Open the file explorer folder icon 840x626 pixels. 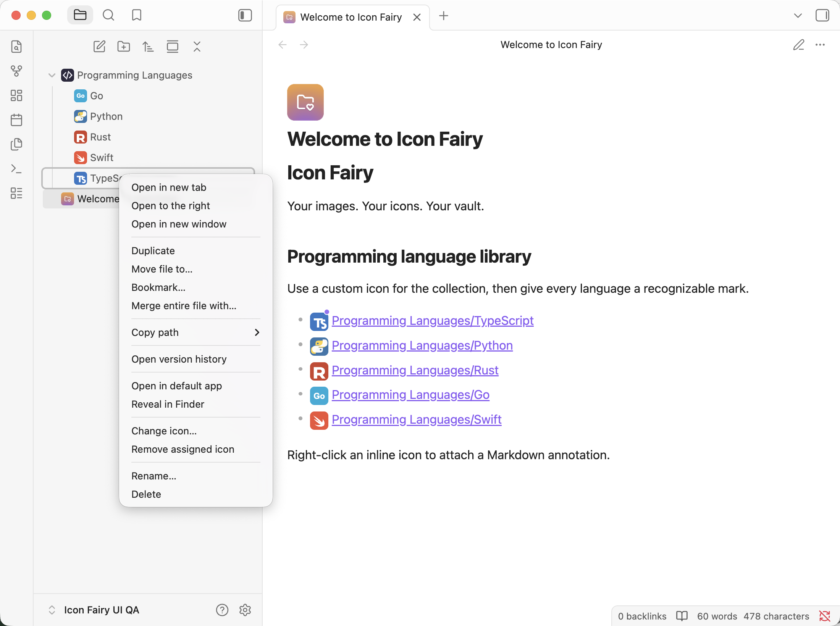(80, 15)
